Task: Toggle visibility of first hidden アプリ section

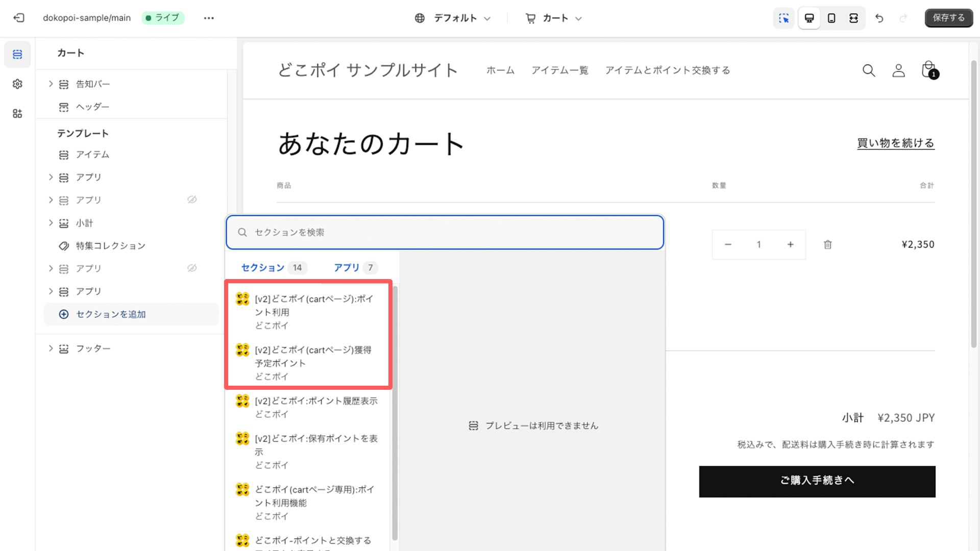Action: tap(192, 199)
